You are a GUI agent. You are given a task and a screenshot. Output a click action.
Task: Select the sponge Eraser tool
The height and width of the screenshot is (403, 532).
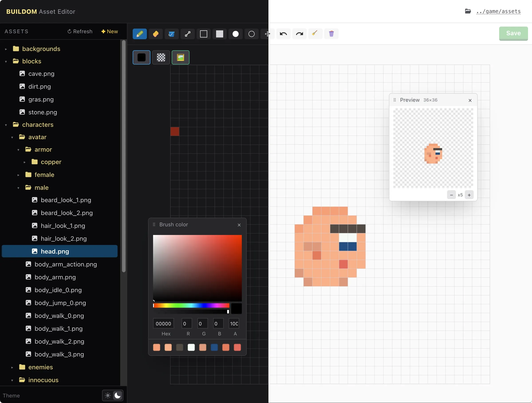click(156, 34)
